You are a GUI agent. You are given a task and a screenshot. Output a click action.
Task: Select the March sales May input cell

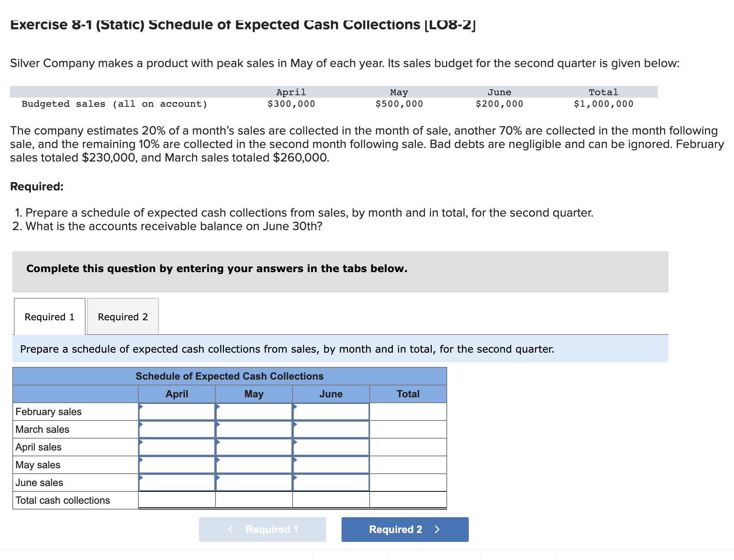coord(254,429)
